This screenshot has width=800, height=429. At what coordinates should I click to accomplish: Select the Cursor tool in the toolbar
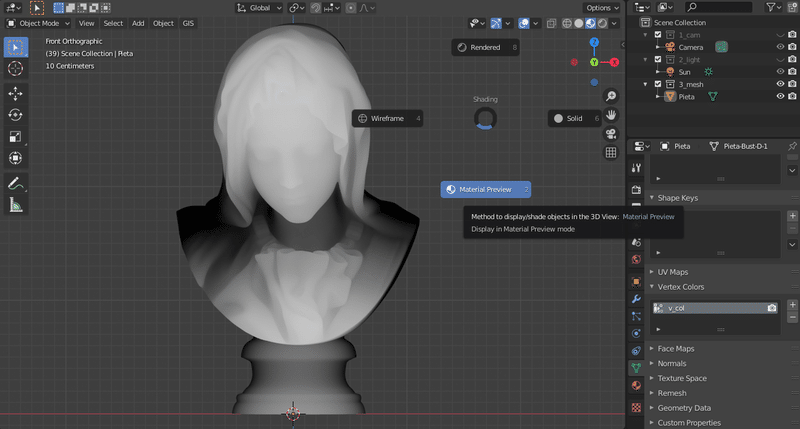pyautogui.click(x=16, y=68)
